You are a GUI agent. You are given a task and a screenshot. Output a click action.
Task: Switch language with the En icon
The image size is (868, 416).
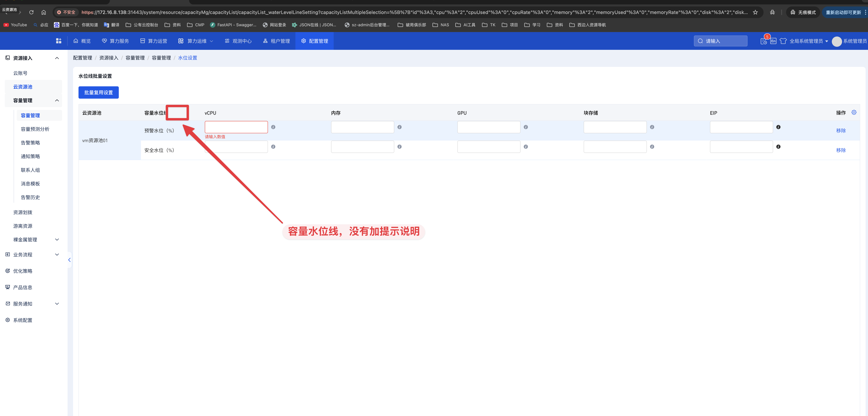point(773,41)
